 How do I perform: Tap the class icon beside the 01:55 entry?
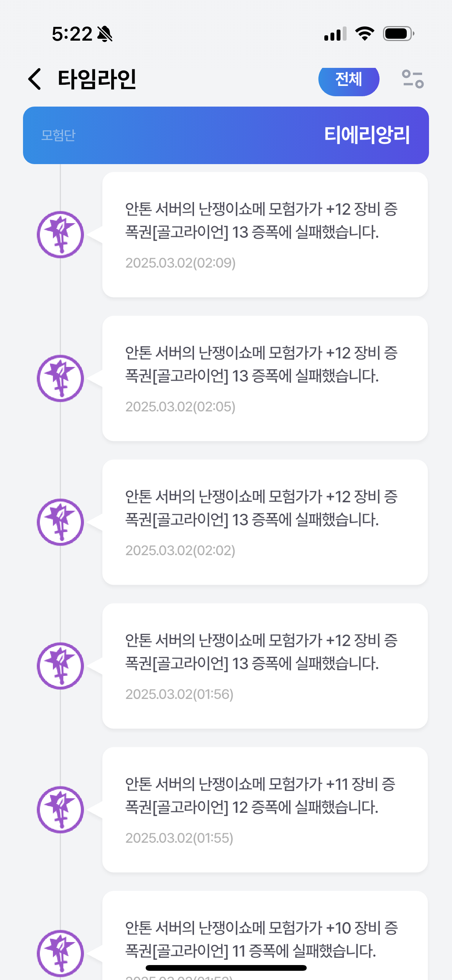(60, 810)
